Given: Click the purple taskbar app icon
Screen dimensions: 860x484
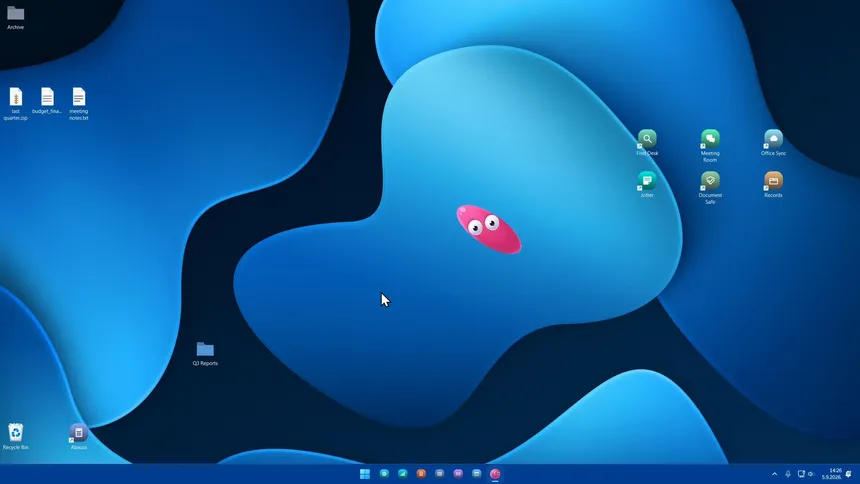Looking at the screenshot, I should (458, 474).
